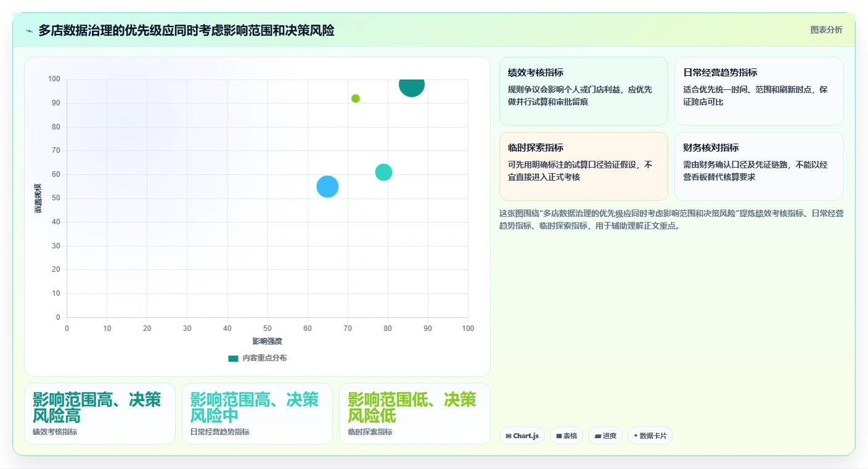Click the 表格 tag chip
The width and height of the screenshot is (868, 469).
click(567, 436)
